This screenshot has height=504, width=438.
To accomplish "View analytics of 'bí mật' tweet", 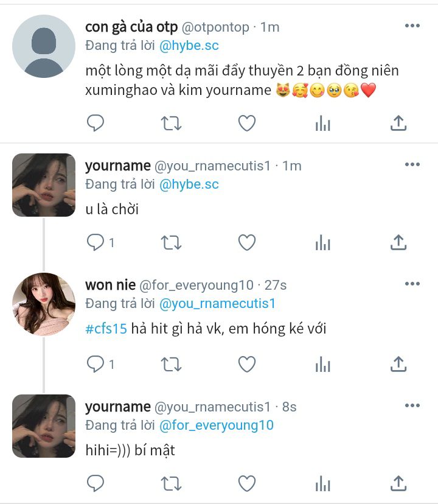I will click(322, 483).
